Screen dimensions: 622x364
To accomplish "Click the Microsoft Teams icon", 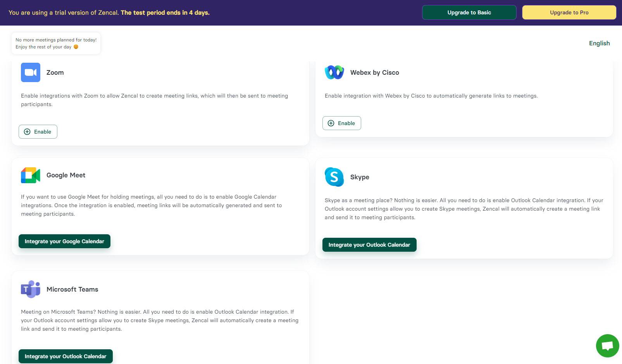I will pyautogui.click(x=30, y=289).
